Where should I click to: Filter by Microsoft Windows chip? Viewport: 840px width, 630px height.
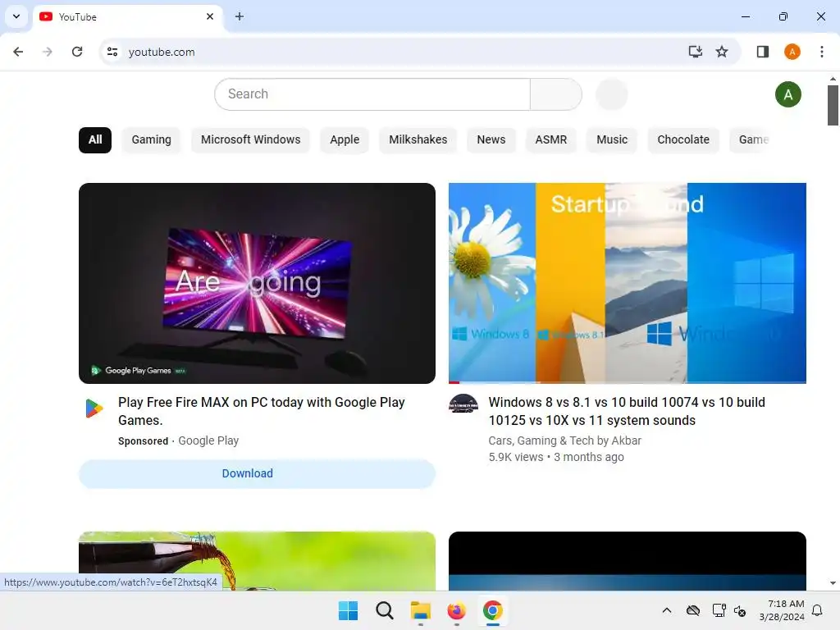tap(251, 139)
